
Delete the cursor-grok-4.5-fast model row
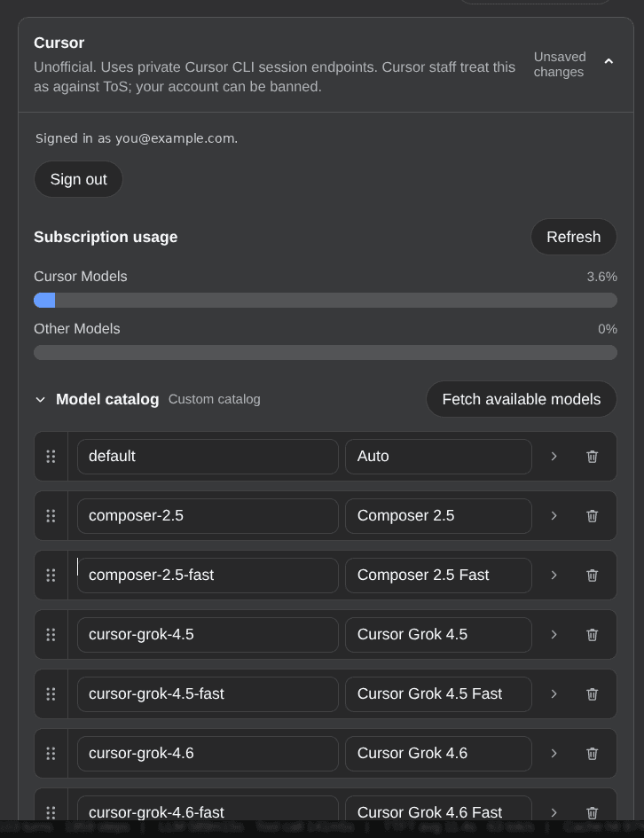click(592, 693)
